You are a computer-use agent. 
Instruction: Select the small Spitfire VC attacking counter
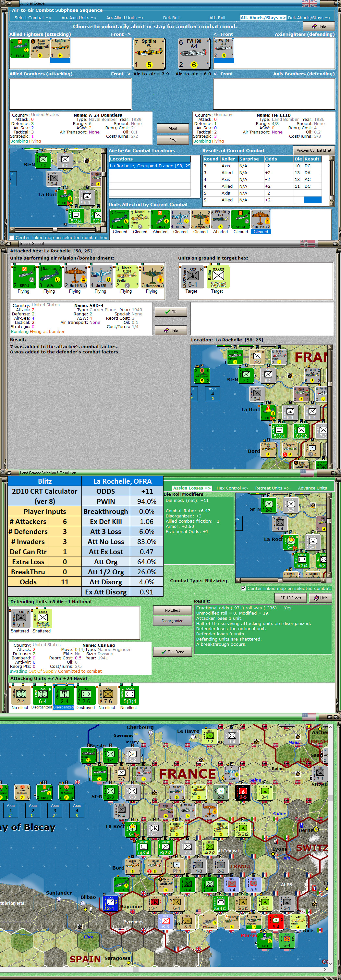pos(60,48)
